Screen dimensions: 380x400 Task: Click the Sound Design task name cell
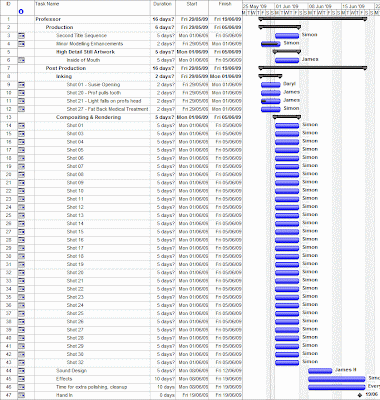click(92, 371)
